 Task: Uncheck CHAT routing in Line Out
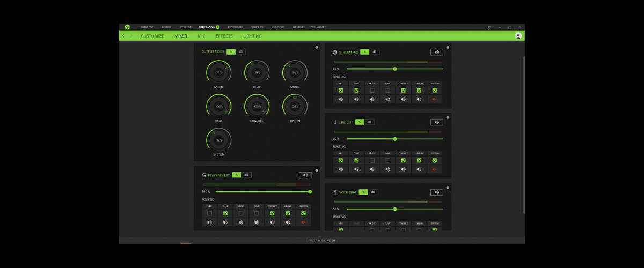(x=356, y=160)
